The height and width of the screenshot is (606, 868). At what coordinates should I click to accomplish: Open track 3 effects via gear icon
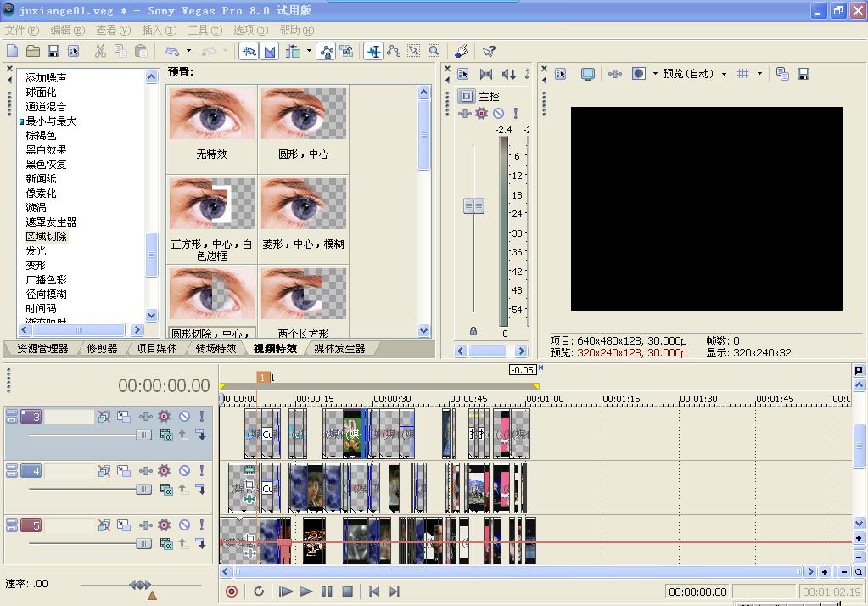[164, 417]
